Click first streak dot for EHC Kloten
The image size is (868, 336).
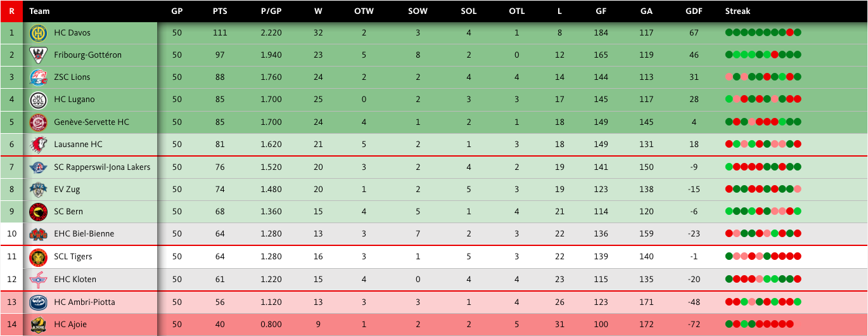pyautogui.click(x=729, y=279)
